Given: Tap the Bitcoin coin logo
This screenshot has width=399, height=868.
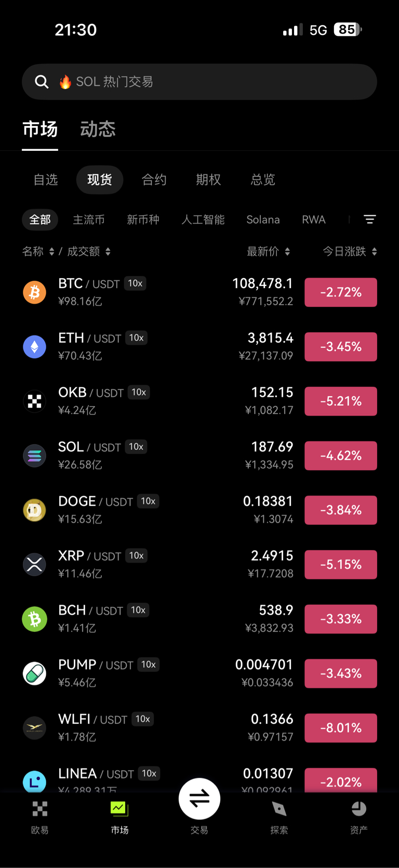Looking at the screenshot, I should pos(35,292).
